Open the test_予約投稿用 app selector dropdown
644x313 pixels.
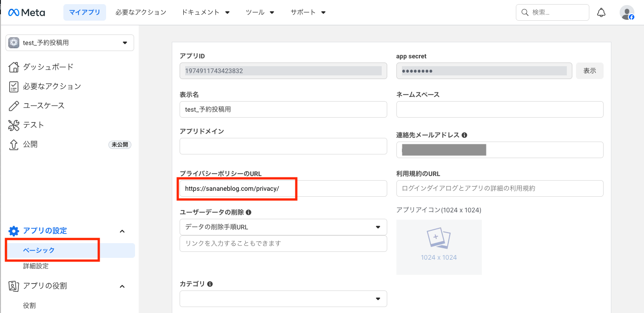tap(124, 42)
